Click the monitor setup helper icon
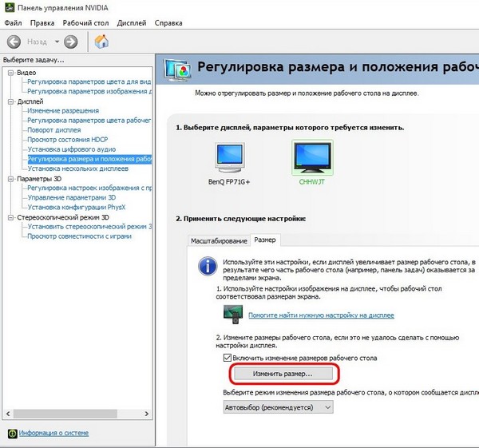479x448 pixels. [233, 314]
